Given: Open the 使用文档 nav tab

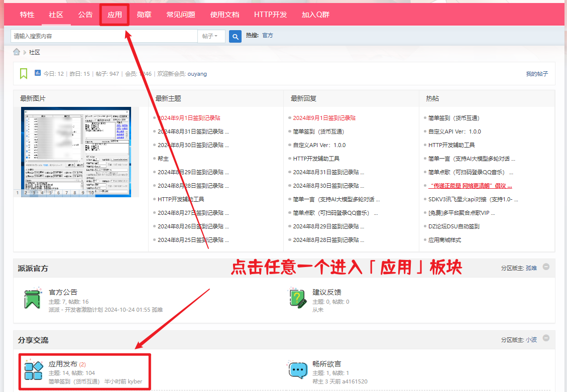Looking at the screenshot, I should tap(224, 15).
